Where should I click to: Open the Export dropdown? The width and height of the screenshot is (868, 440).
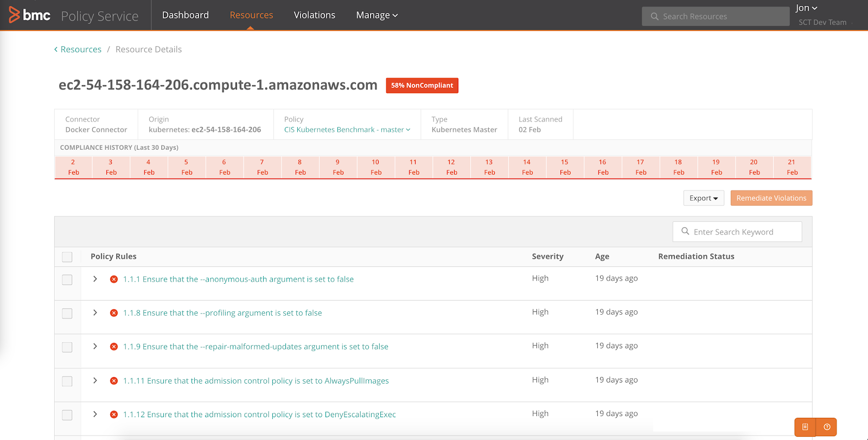(x=704, y=198)
